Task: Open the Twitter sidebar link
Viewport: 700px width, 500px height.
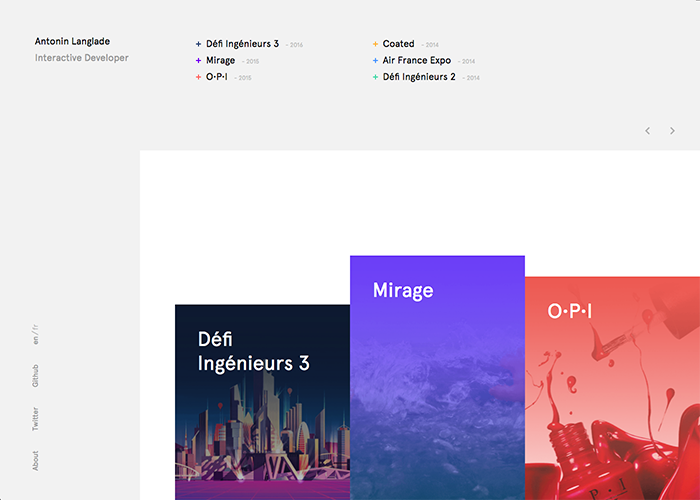Action: (x=35, y=419)
